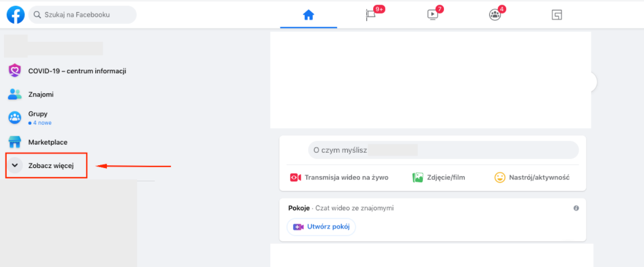Viewport: 644px width, 267px height.
Task: Click the live video camera icon
Action: (x=295, y=177)
